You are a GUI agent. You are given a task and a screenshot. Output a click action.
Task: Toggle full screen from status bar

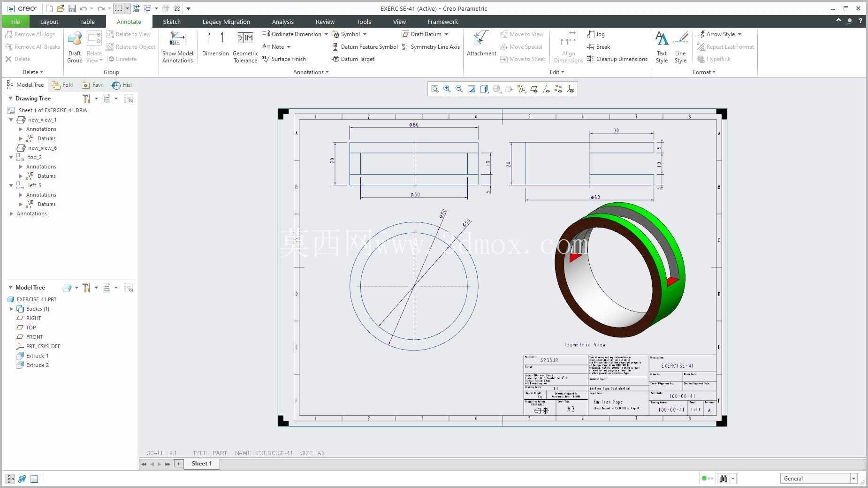coord(34,479)
